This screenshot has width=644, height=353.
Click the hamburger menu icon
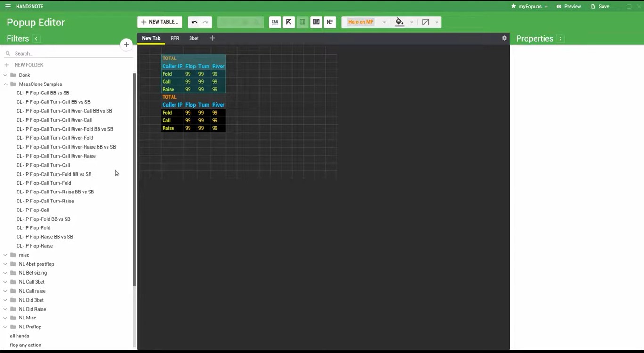point(8,7)
